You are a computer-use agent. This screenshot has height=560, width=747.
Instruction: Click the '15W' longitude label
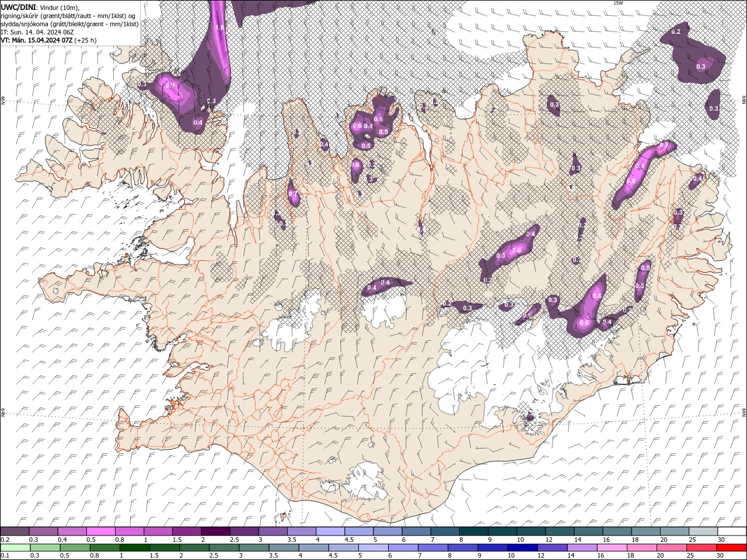click(x=618, y=3)
